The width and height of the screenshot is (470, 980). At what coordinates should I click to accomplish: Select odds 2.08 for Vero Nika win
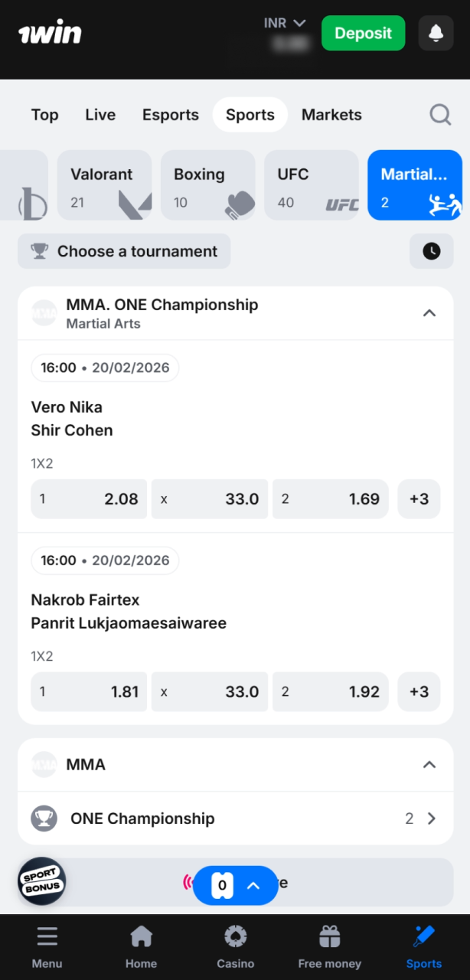[88, 498]
